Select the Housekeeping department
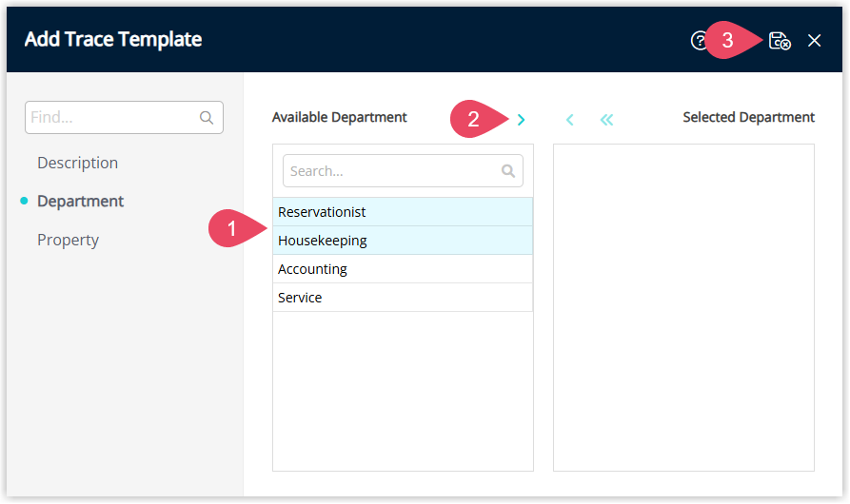This screenshot has width=850, height=504. (x=403, y=241)
